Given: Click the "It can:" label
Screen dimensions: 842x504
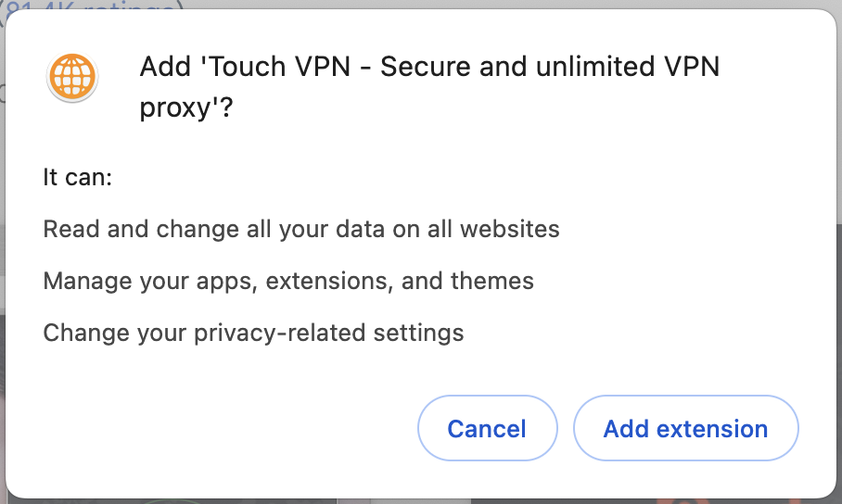Looking at the screenshot, I should click(77, 177).
